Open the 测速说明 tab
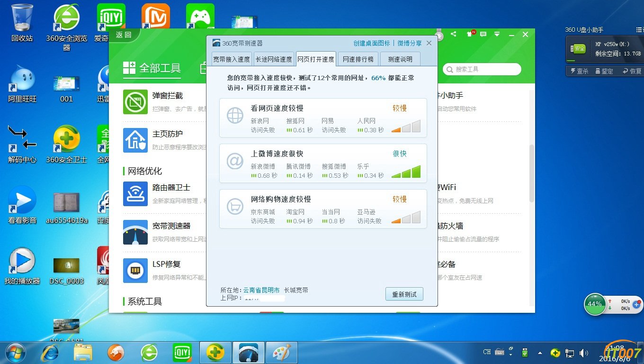This screenshot has width=644, height=364. pos(400,59)
